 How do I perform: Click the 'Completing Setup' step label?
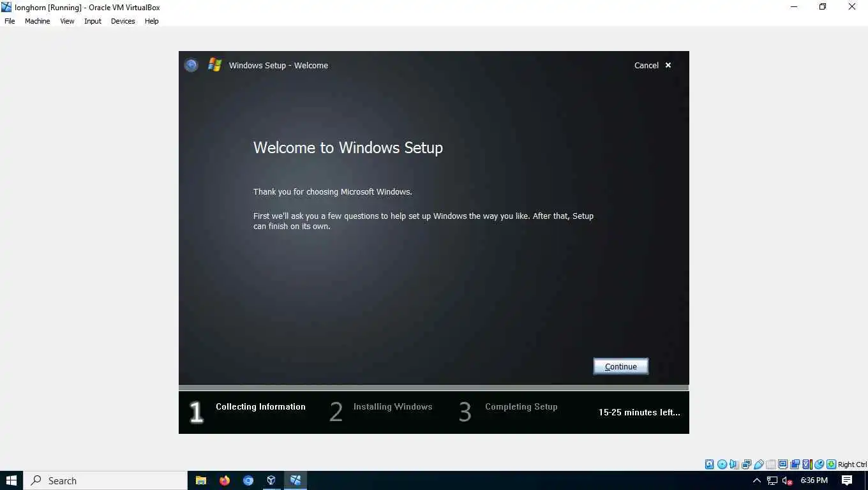click(521, 406)
